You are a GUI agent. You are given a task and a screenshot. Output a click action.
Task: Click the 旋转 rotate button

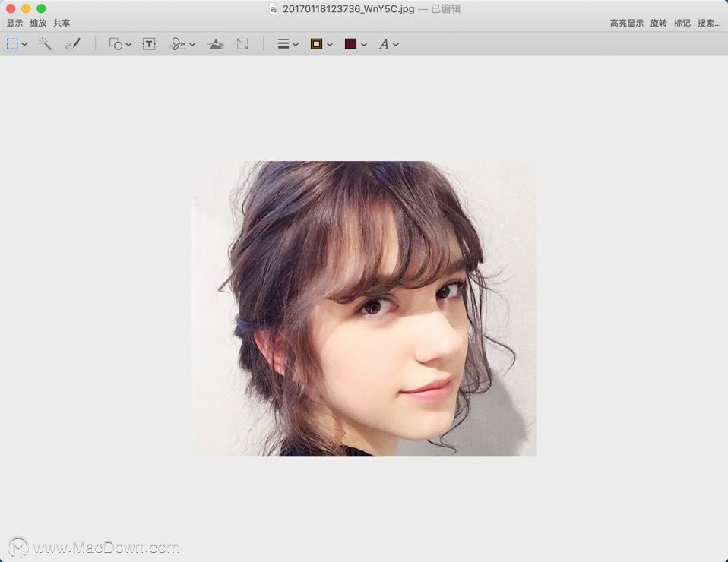(658, 23)
